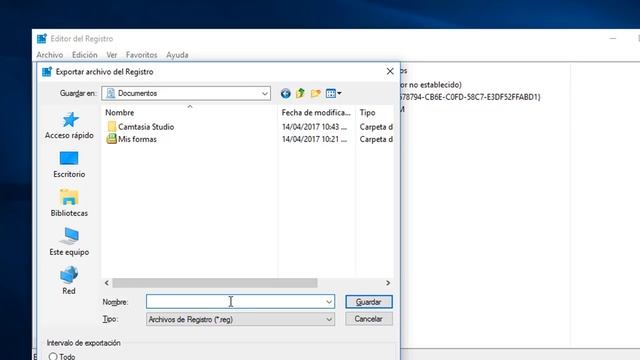This screenshot has height=360, width=640.
Task: Open the Favoritos menu
Action: (x=141, y=55)
